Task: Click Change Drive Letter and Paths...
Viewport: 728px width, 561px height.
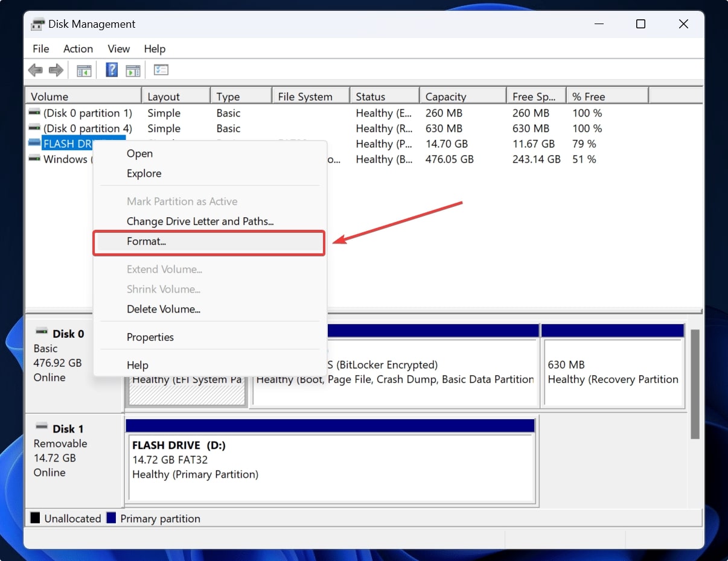Action: pos(200,221)
